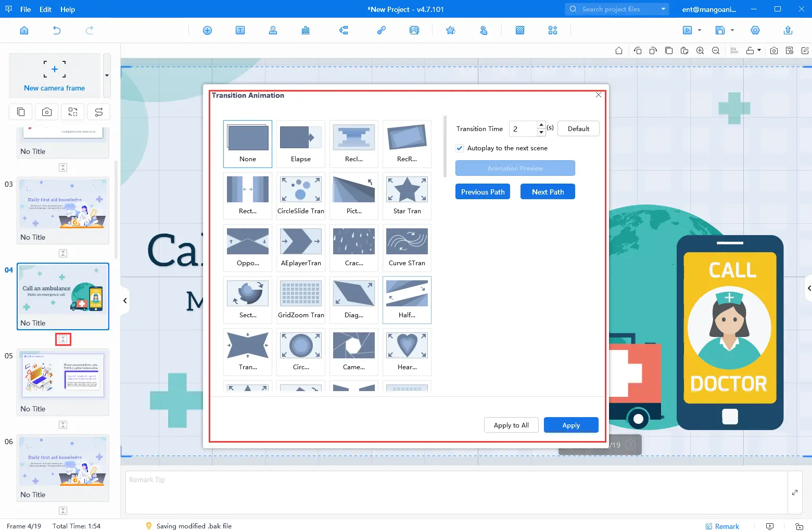Open the File menu
This screenshot has width=812, height=531.
(x=25, y=9)
